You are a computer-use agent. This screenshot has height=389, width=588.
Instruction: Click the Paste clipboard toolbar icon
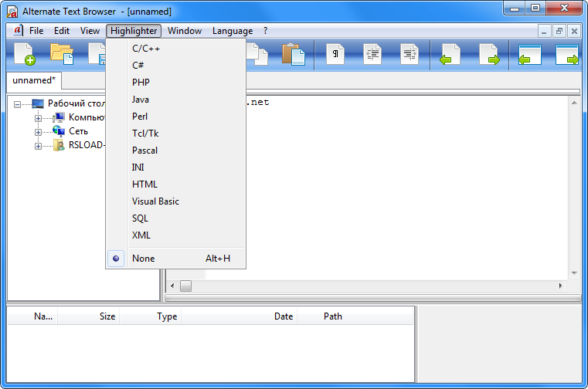coord(294,54)
